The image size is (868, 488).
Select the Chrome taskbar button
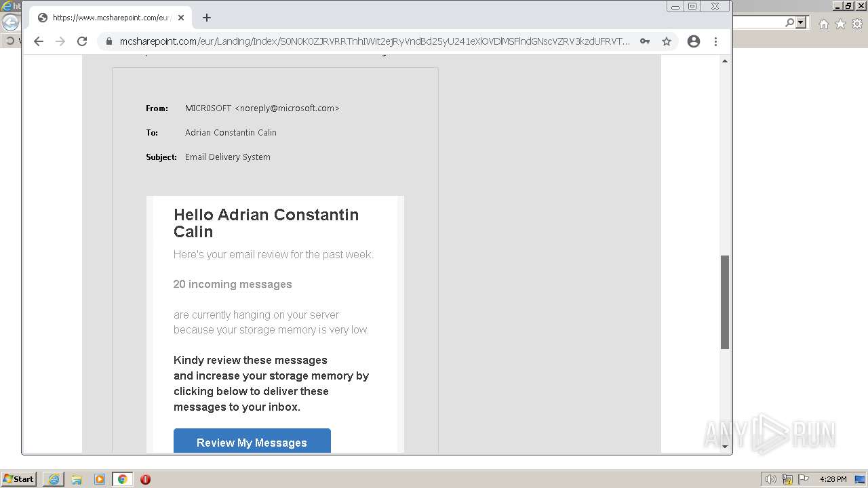(x=123, y=479)
